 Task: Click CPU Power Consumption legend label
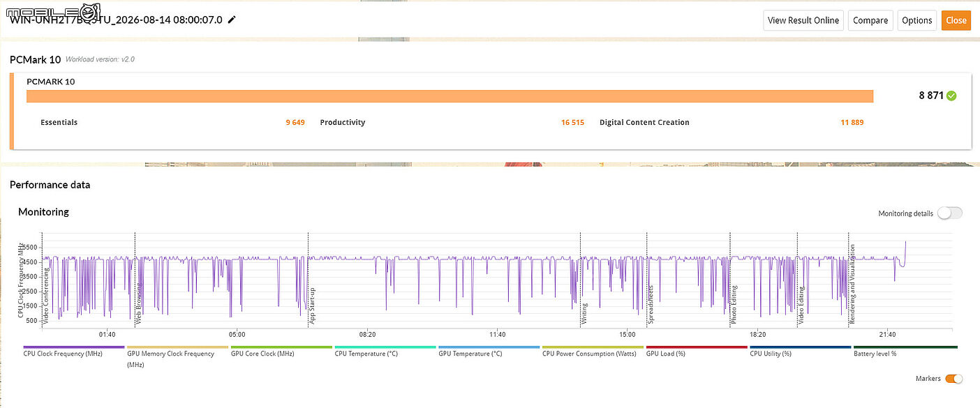(x=588, y=354)
